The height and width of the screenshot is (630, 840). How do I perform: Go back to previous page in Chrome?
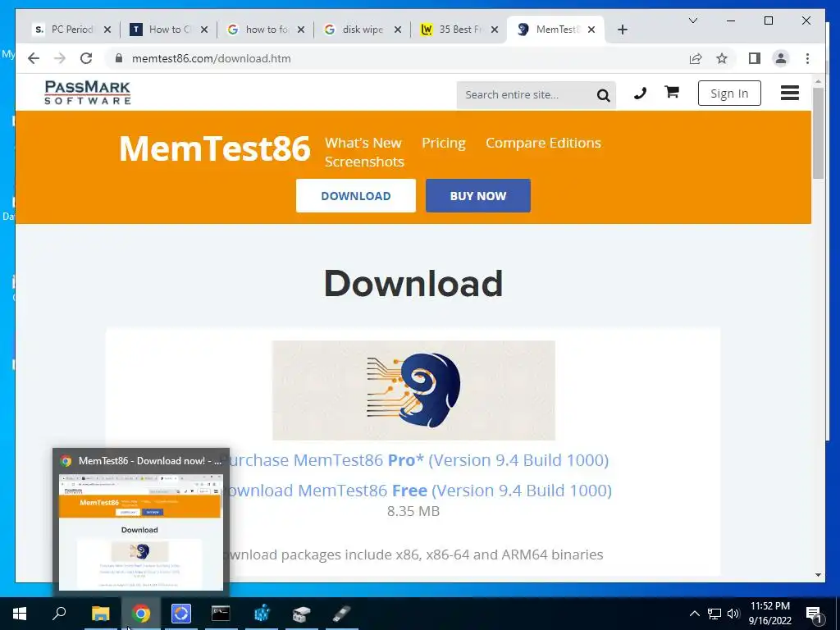pos(34,58)
